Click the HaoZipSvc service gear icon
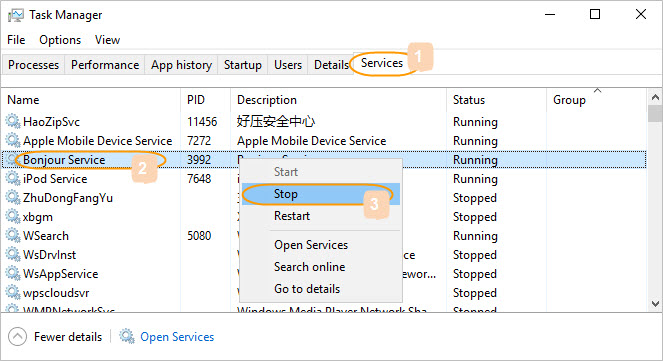The height and width of the screenshot is (361, 663). click(13, 121)
